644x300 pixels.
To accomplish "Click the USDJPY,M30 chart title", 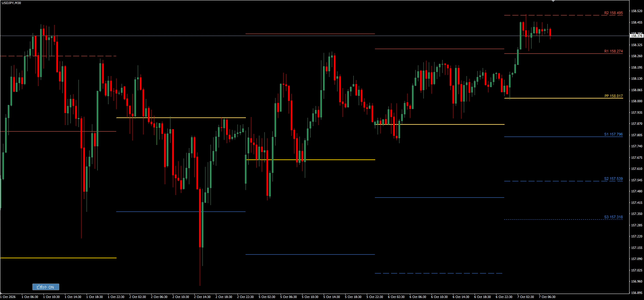I will [11, 3].
